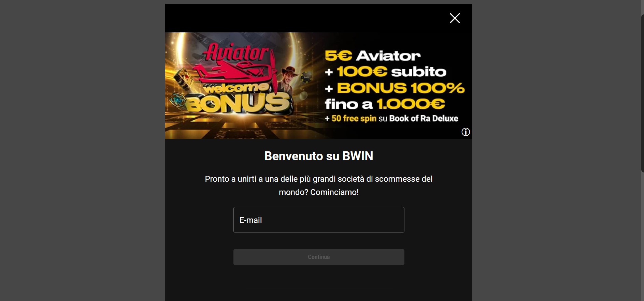Click the dimmed backdrop right of dialog

(556, 150)
